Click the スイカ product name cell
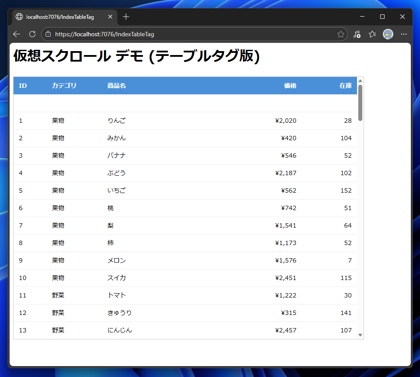Image resolution: width=420 pixels, height=377 pixels. (x=116, y=278)
